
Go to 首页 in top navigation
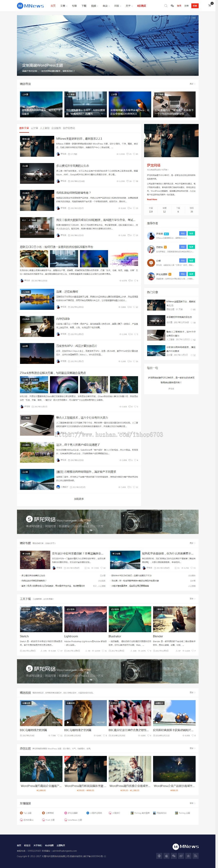[53, 6]
